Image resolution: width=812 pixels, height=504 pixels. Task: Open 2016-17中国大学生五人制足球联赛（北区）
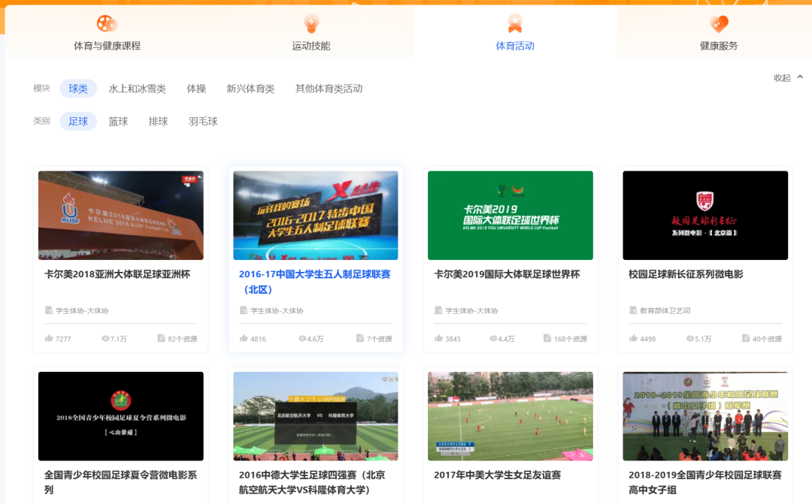coord(315,281)
